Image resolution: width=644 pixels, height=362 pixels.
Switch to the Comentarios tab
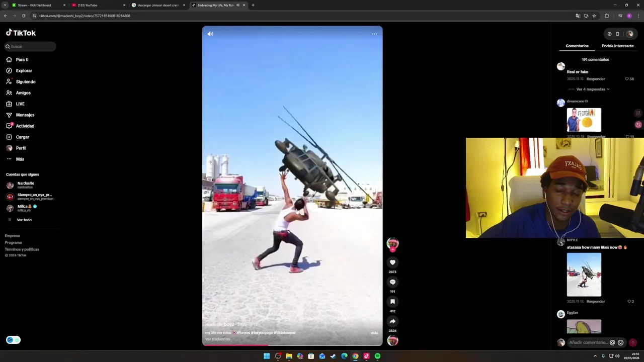(x=577, y=46)
